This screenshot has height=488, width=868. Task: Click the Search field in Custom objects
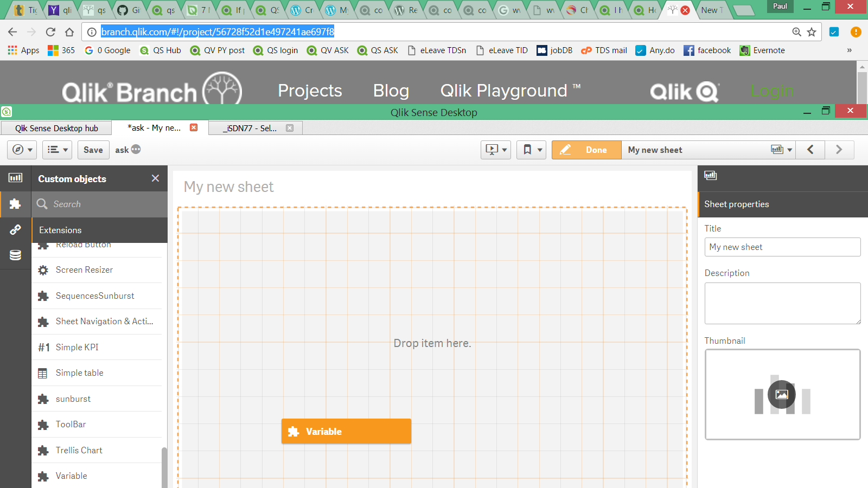coord(99,204)
